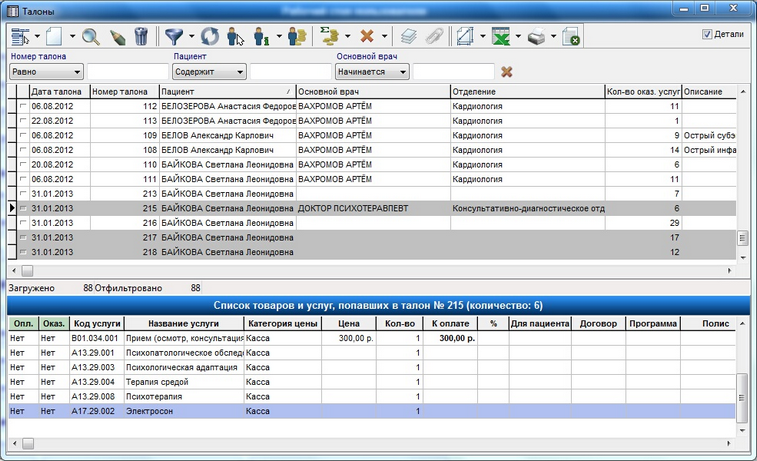The image size is (757, 461).
Task: Tick checkbox for talon 111 row
Action: coord(23,179)
